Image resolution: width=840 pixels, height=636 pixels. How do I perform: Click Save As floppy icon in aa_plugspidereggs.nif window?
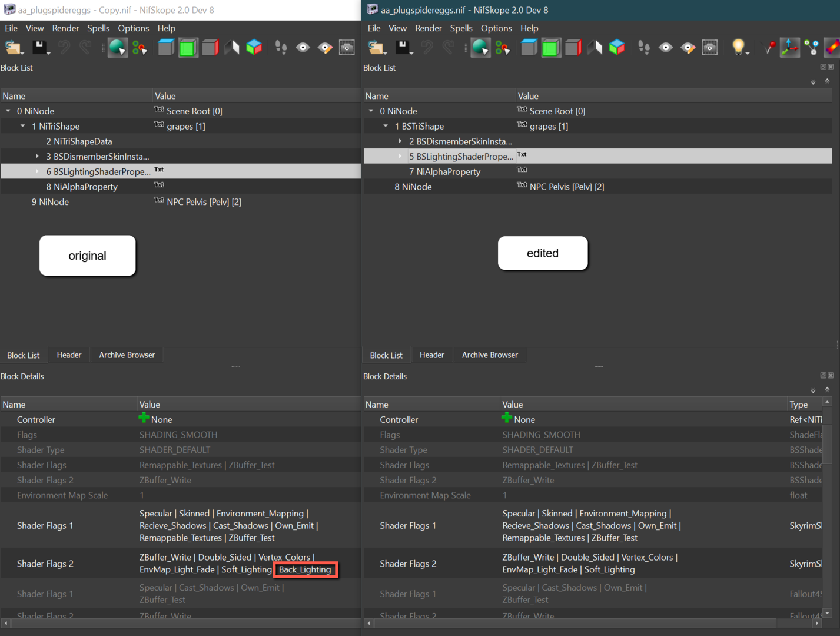point(403,47)
